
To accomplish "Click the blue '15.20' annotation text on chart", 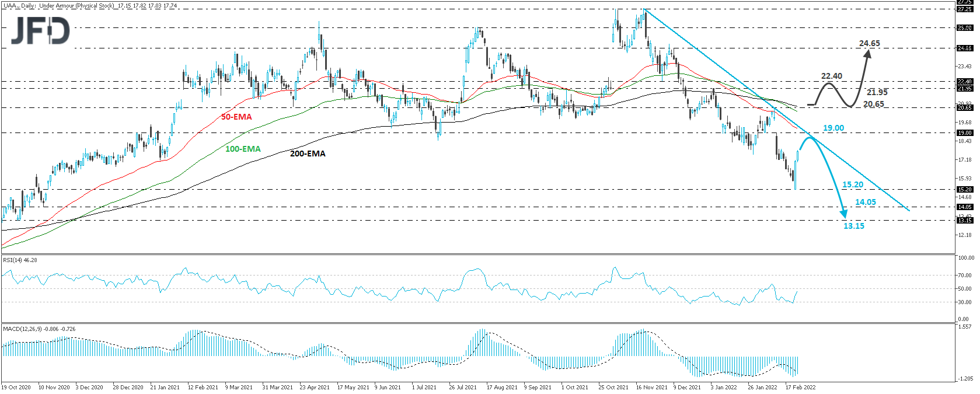I will (x=852, y=185).
